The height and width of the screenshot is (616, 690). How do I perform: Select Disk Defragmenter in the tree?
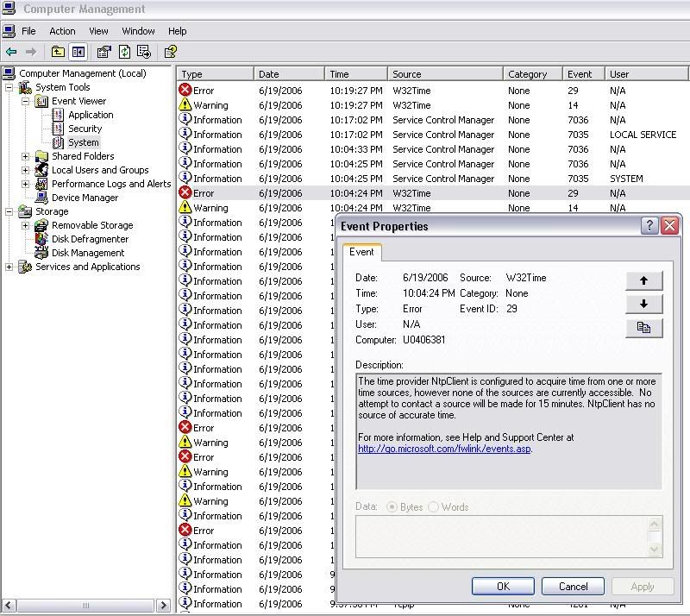click(90, 239)
